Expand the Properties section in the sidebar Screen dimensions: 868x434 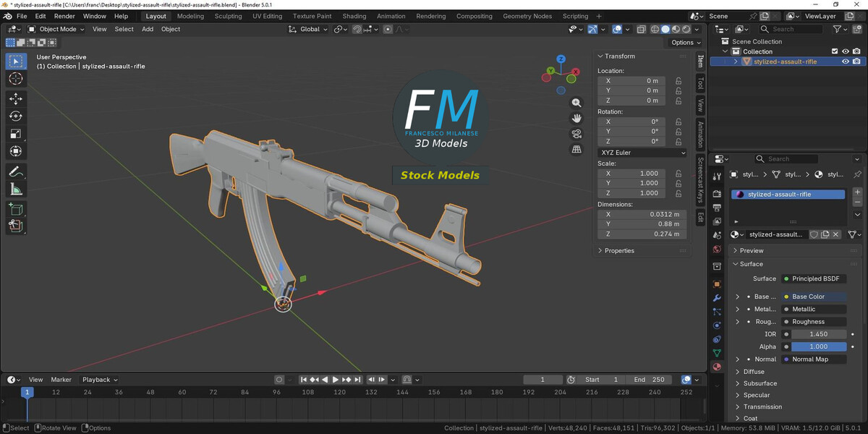(x=619, y=250)
